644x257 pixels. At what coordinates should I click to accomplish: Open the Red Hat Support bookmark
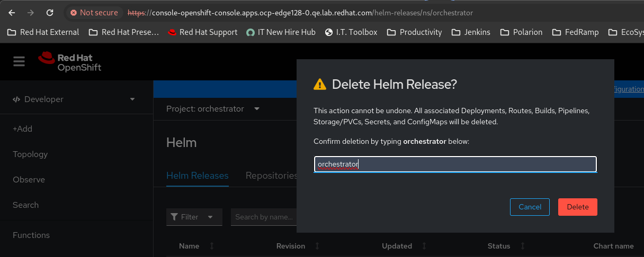(202, 32)
